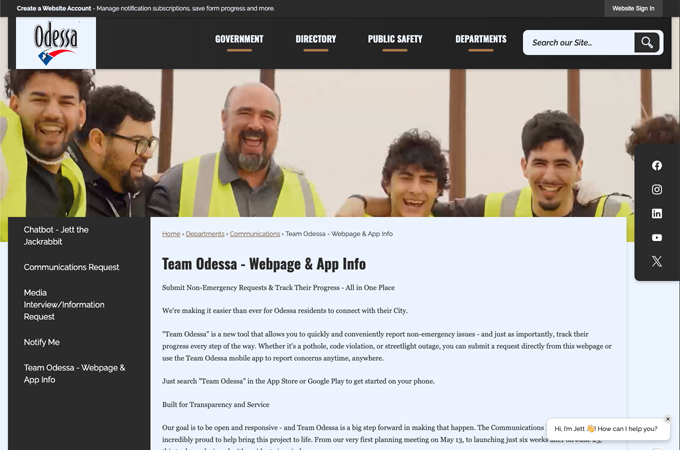This screenshot has height=450, width=680.
Task: Click Create a Website Account link
Action: click(54, 8)
